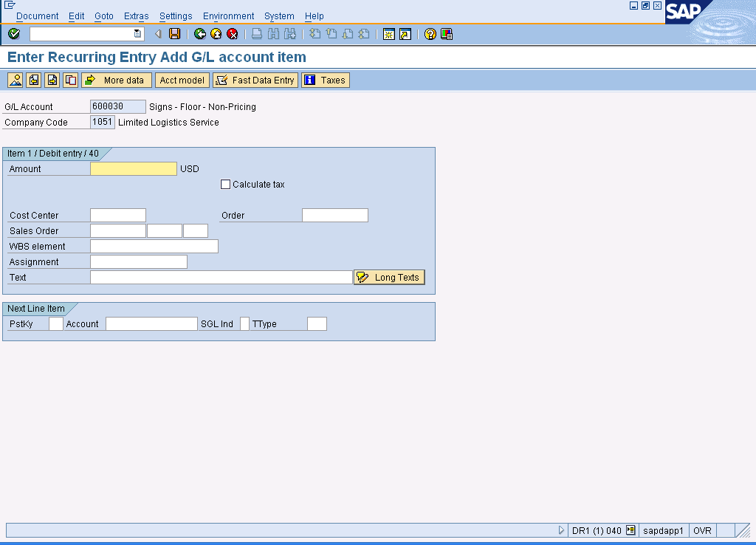
Task: Click the Order input field
Action: pos(335,215)
